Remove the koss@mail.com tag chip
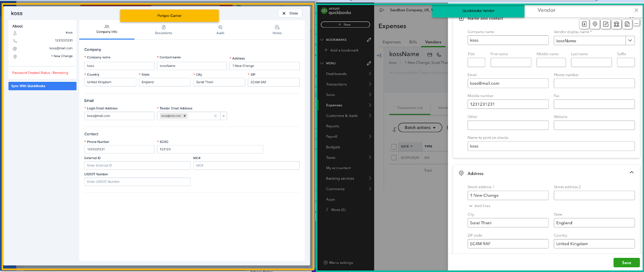The width and height of the screenshot is (644, 272). (x=185, y=116)
